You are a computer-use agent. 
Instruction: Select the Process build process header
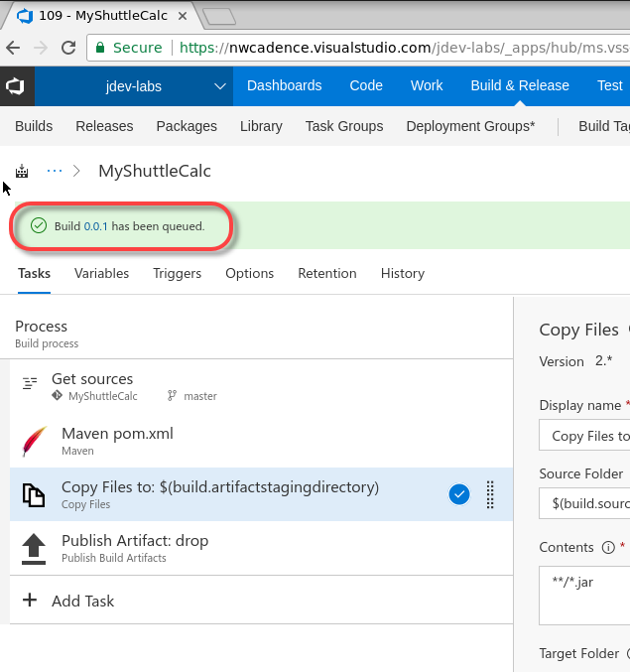coord(257,334)
